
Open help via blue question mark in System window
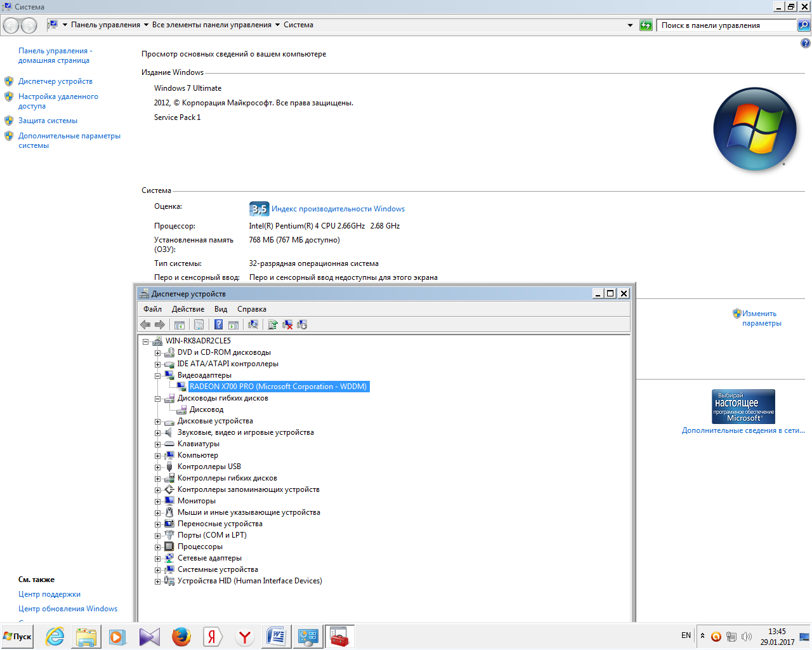[806, 43]
